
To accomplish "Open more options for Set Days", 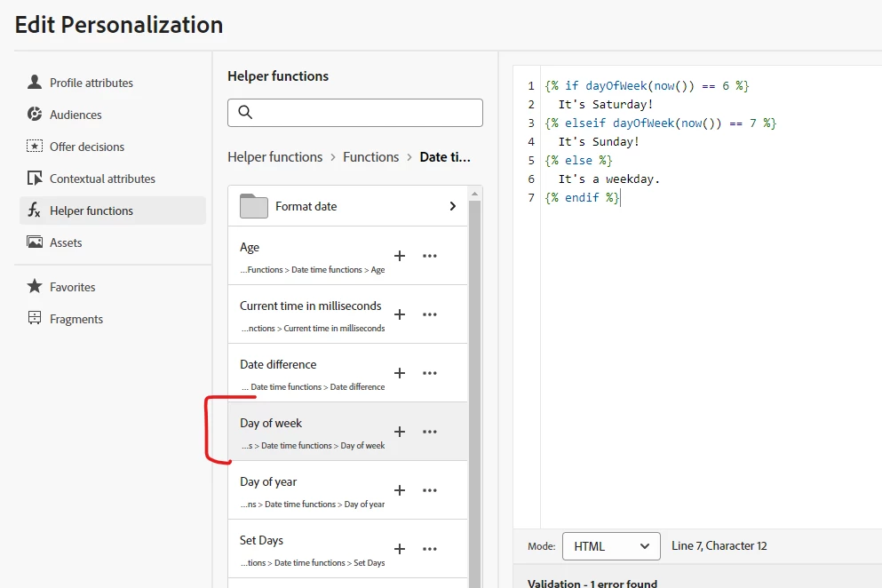I will click(430, 549).
